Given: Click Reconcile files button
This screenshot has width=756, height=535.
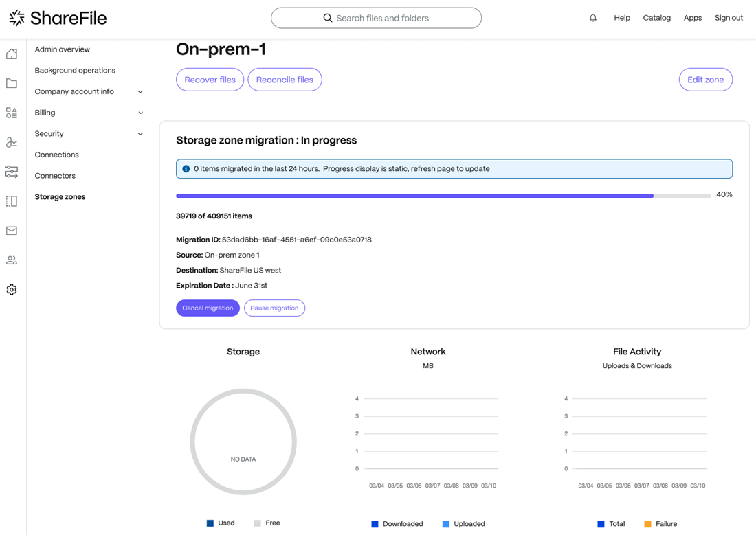Looking at the screenshot, I should click(x=285, y=80).
